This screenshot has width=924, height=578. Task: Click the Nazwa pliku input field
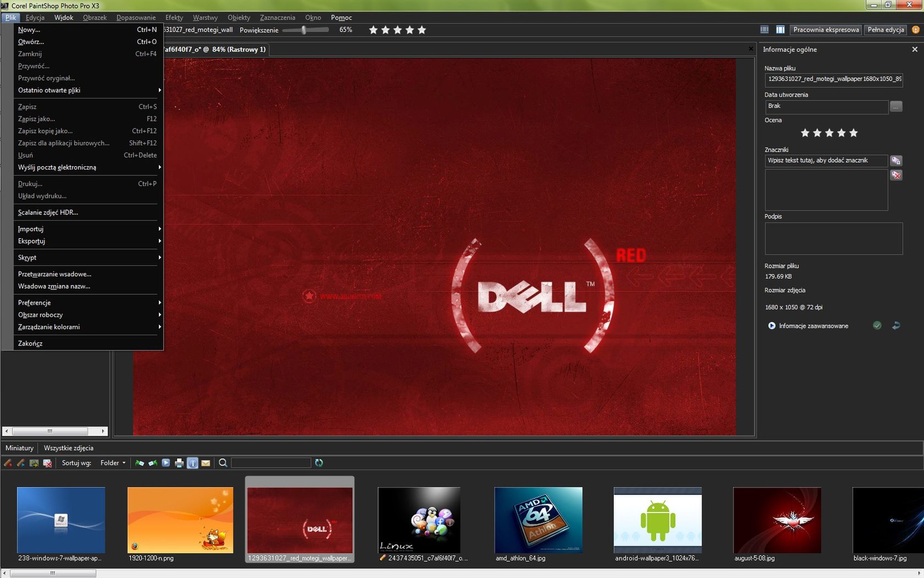(834, 79)
